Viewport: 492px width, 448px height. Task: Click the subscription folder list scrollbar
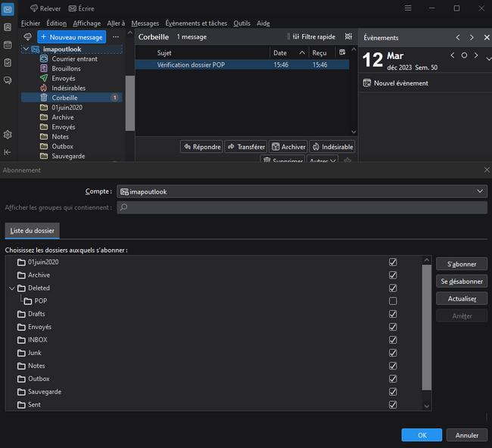427,325
